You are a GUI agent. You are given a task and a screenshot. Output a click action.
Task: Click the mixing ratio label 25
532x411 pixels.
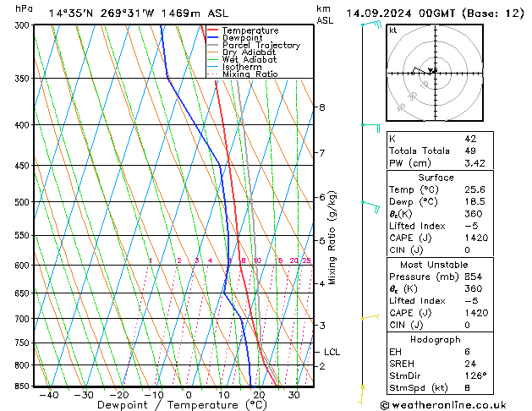[306, 260]
